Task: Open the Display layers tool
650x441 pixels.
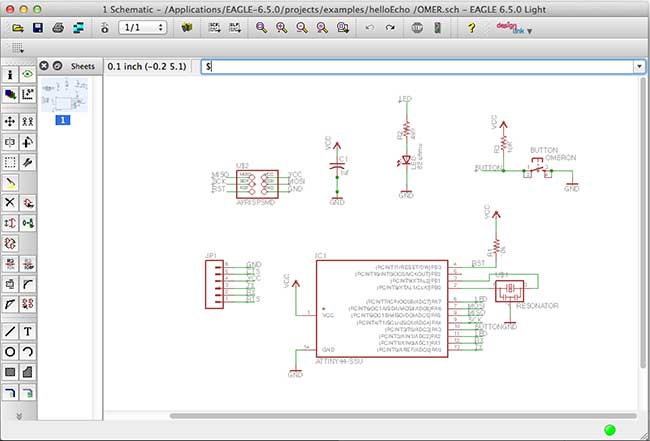Action: pos(10,94)
